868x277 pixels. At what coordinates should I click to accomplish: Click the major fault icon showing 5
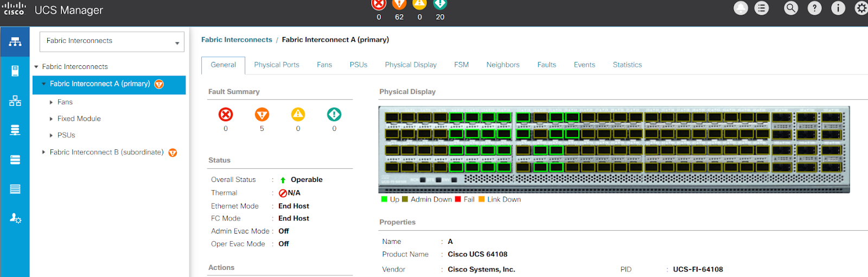pos(262,115)
